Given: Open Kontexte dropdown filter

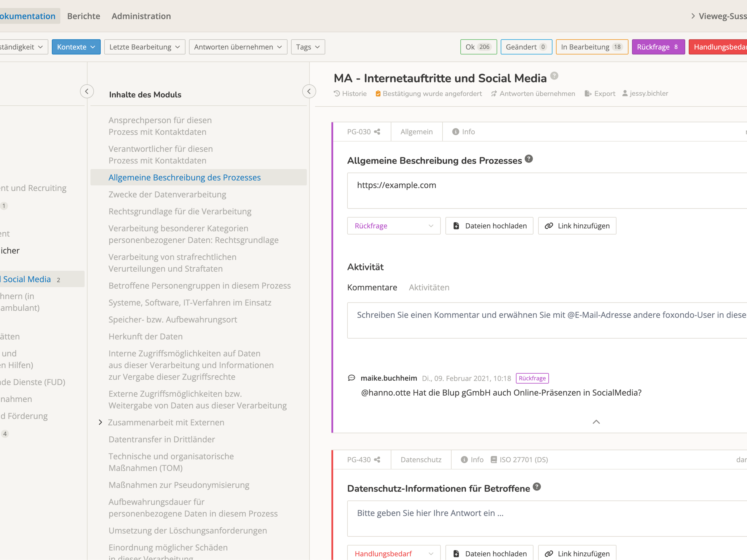Looking at the screenshot, I should coord(76,47).
